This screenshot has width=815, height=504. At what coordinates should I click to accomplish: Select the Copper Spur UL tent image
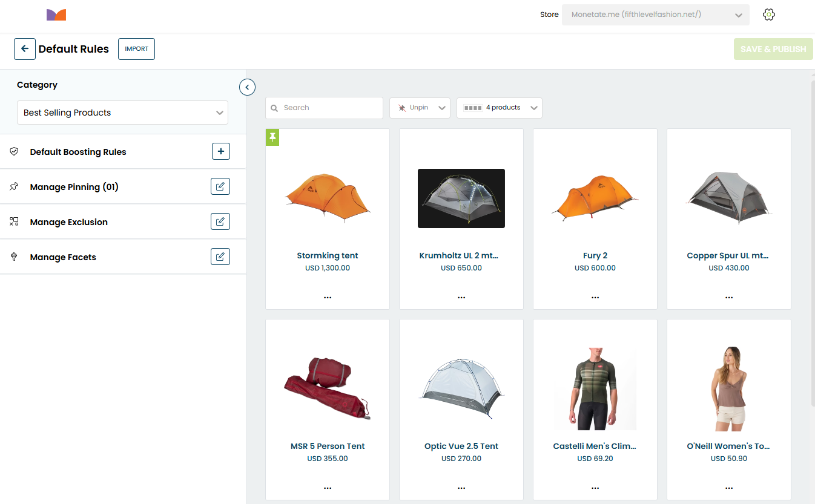tap(729, 197)
